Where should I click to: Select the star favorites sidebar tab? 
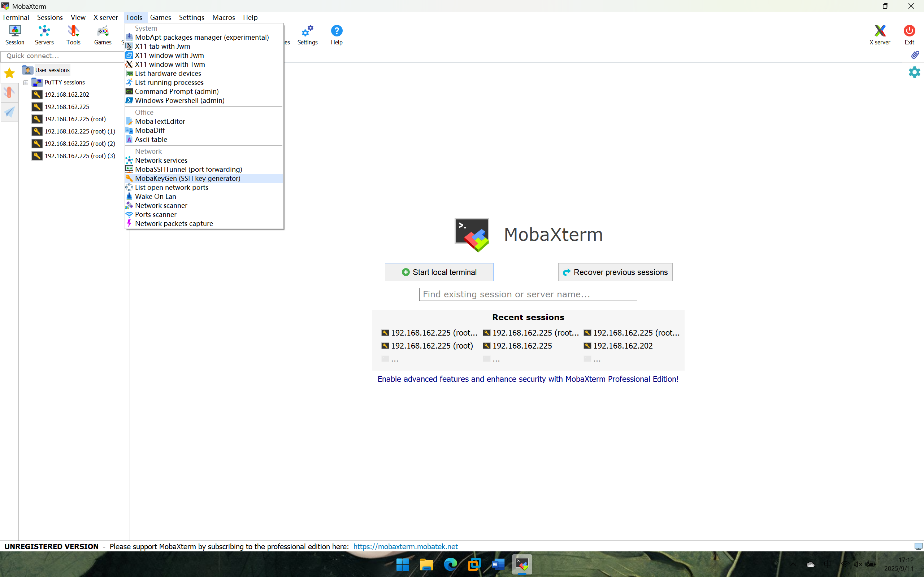[9, 73]
